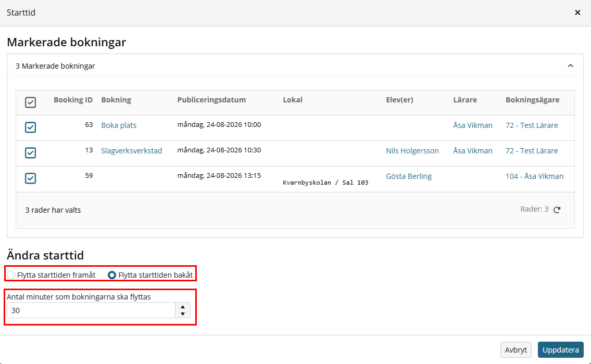Click the Uppdatera button
The height and width of the screenshot is (364, 591).
pos(560,349)
